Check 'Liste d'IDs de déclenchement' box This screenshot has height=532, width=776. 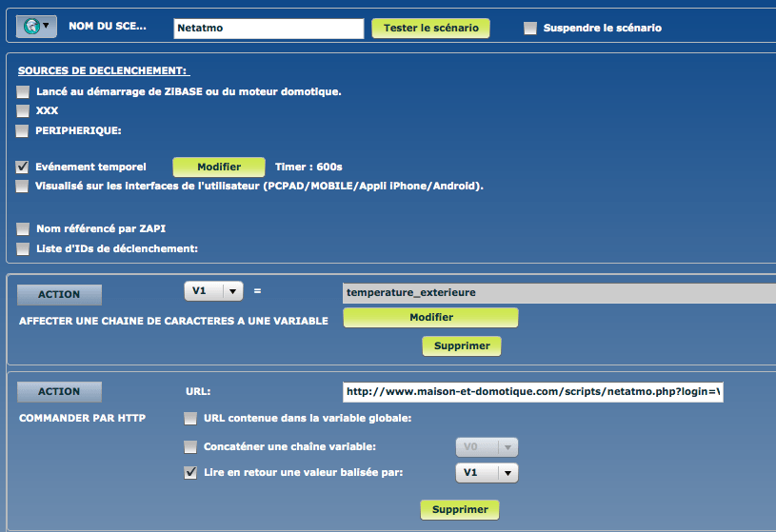coord(23,248)
